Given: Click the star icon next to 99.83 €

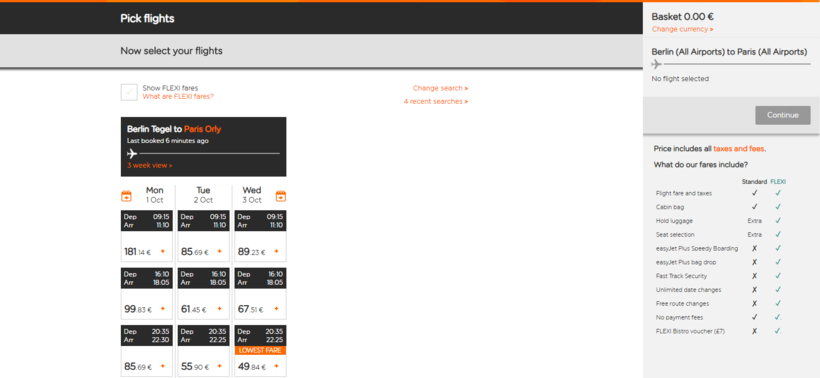Looking at the screenshot, I should pos(163,309).
